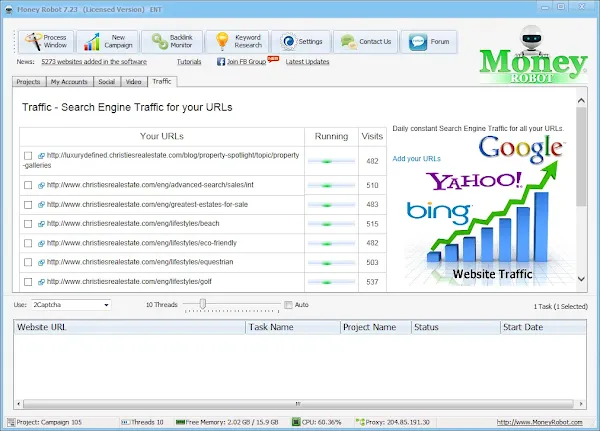Click the Free Memory icon in status bar
The image size is (600, 431).
(x=180, y=422)
